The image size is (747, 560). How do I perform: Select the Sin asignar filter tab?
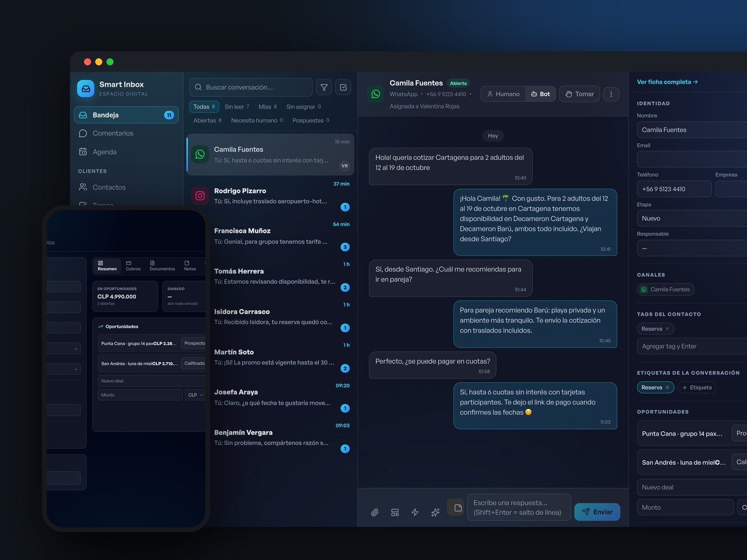coord(303,107)
